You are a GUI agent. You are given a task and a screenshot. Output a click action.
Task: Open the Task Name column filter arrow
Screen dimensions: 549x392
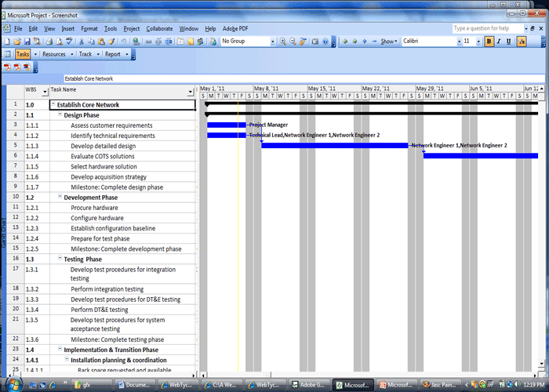tap(190, 92)
